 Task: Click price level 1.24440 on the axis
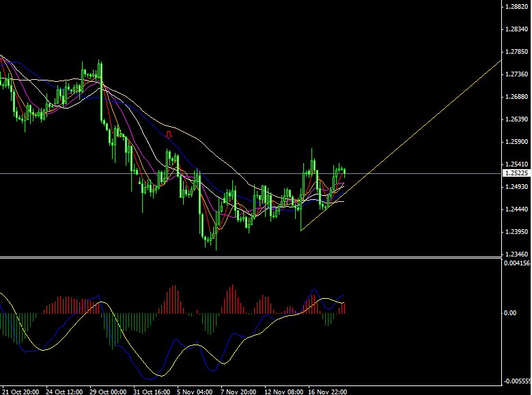coord(517,209)
